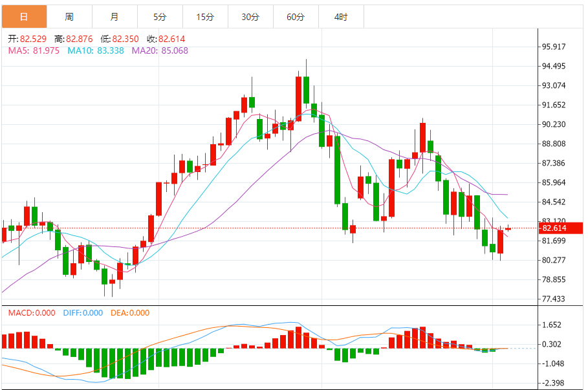Viewport: 588px width, 390px height.
Task: Click the -1.048 MACD axis label
Action: click(x=552, y=363)
